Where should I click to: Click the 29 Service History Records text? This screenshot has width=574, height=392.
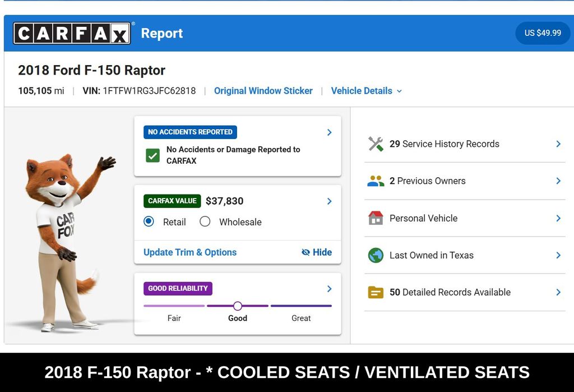pyautogui.click(x=445, y=144)
